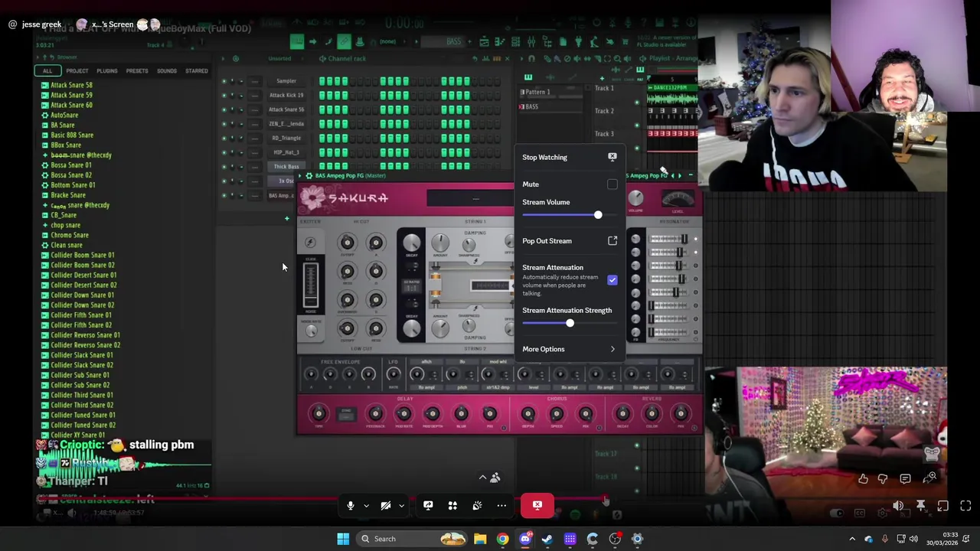The width and height of the screenshot is (980, 551).
Task: Expand the More Options submenu
Action: [570, 349]
